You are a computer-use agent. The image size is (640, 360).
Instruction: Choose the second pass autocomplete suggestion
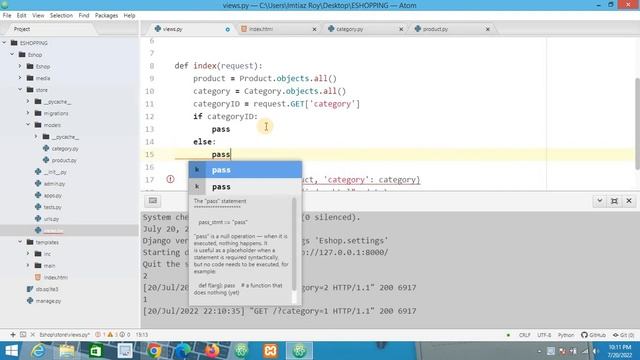coord(245,187)
